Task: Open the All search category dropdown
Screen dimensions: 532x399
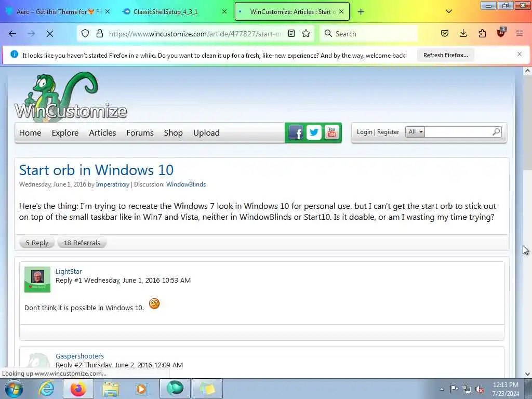Action: point(415,132)
